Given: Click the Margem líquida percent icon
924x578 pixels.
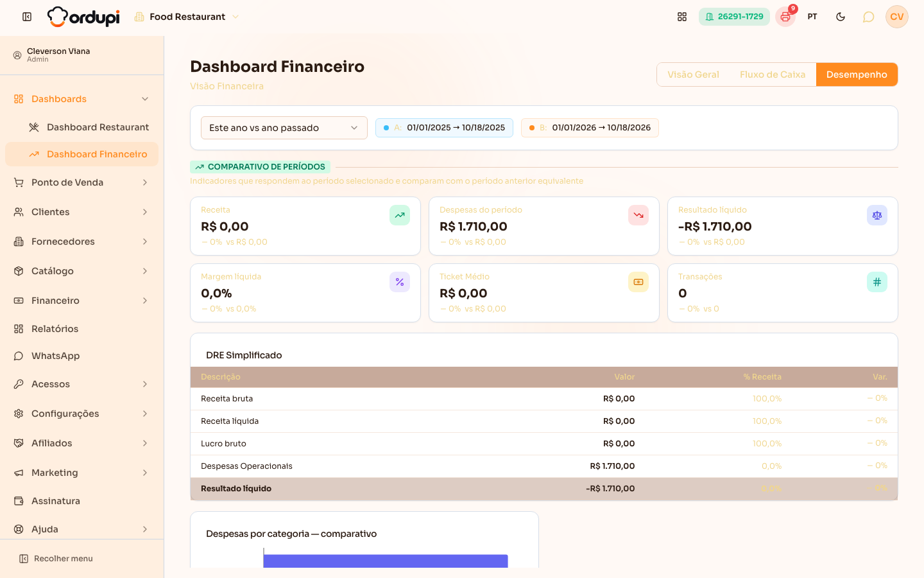Looking at the screenshot, I should coord(400,282).
